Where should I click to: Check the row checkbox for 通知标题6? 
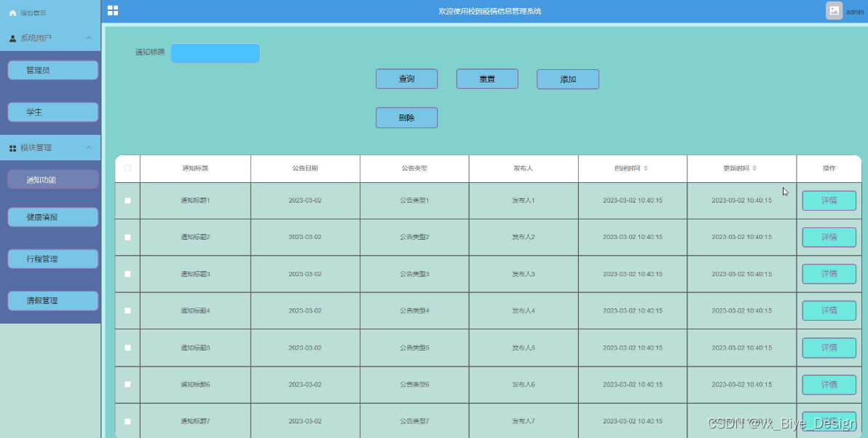(x=128, y=384)
